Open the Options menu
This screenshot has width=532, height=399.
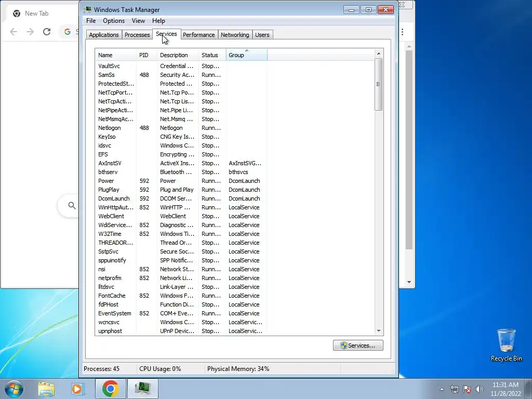click(114, 21)
